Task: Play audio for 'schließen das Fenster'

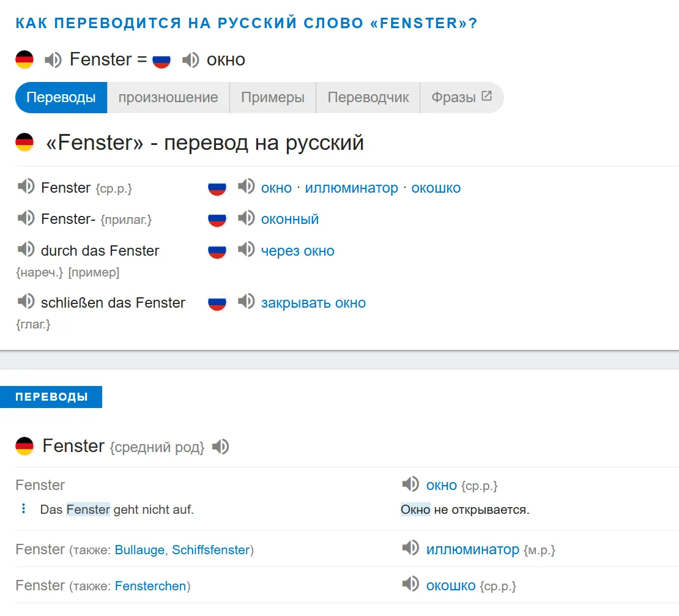Action: [x=26, y=302]
